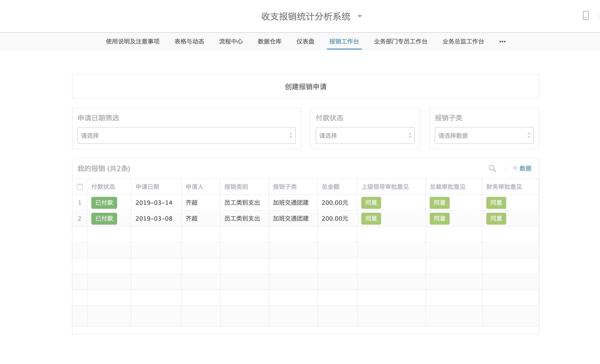This screenshot has width=600, height=364.
Task: Open the 业务总监工作台 tab
Action: pos(463,42)
